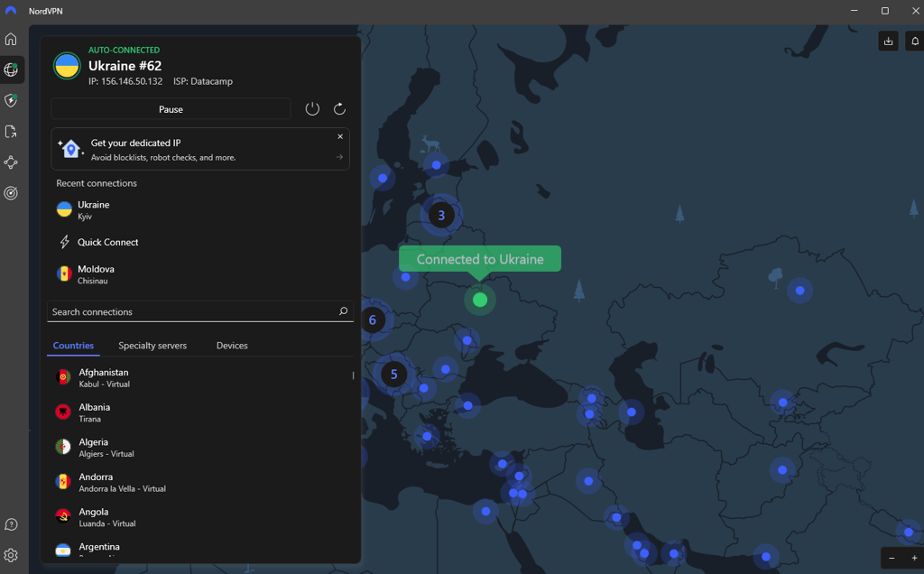The image size is (924, 574).
Task: Click the map cluster labeled 5
Action: [x=393, y=375]
